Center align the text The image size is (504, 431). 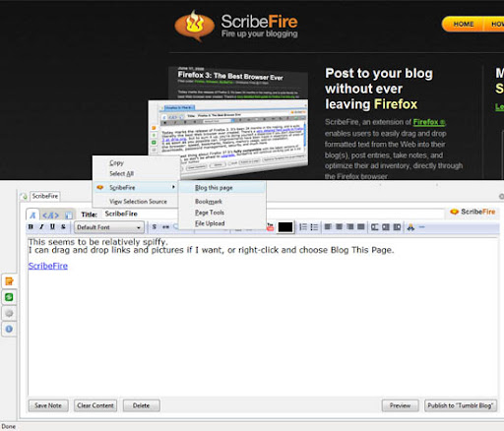339,226
